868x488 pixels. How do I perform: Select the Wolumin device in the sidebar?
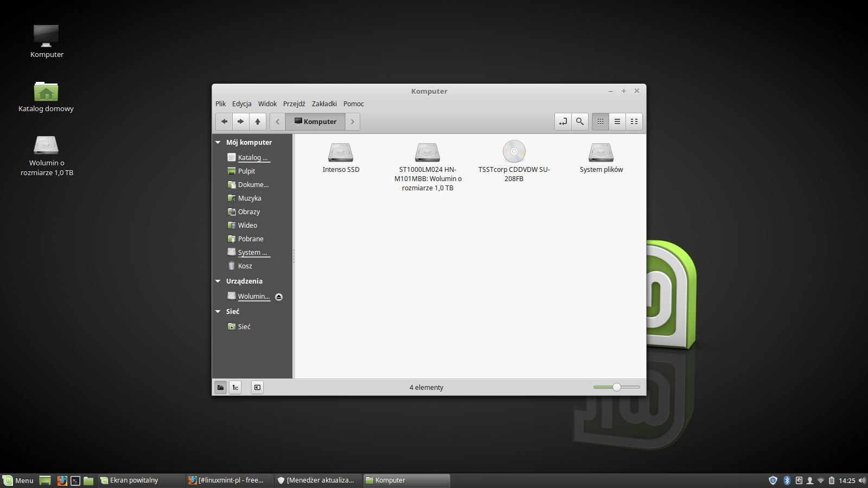point(248,296)
